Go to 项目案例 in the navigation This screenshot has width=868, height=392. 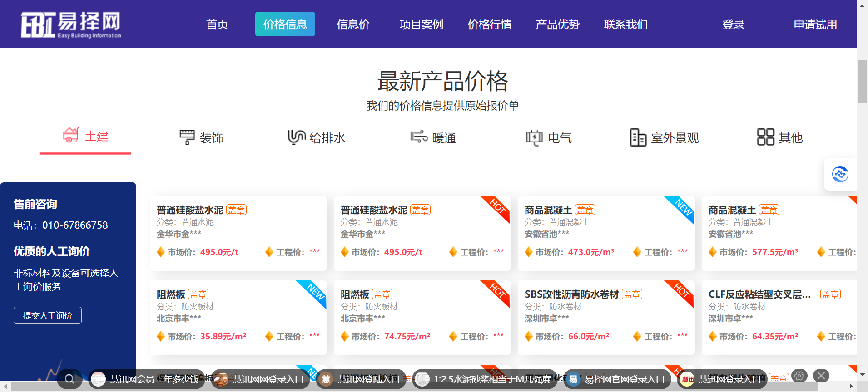click(x=421, y=24)
